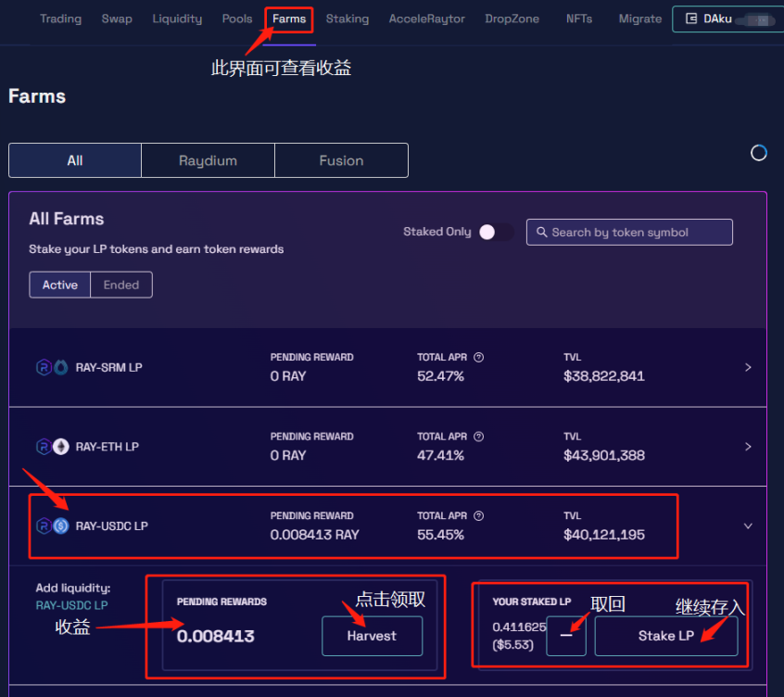
Task: Click the Search by token symbol field
Action: point(629,233)
